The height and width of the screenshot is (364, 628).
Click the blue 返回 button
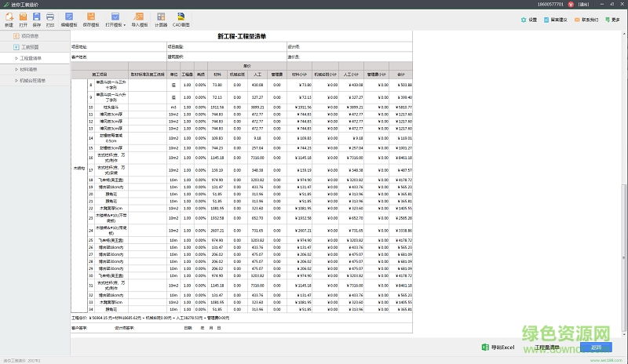click(x=597, y=347)
